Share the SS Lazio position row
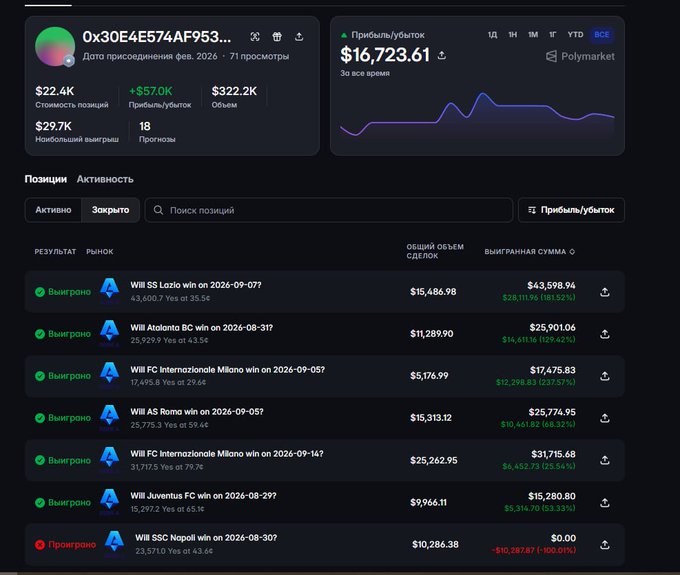The image size is (680, 575). tap(605, 292)
